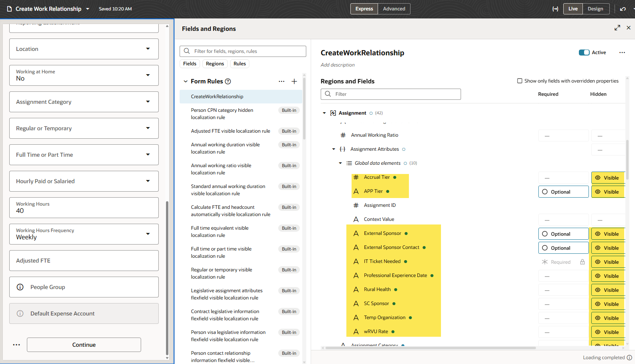Click the Add description link
This screenshot has width=635, height=364.
tap(338, 65)
